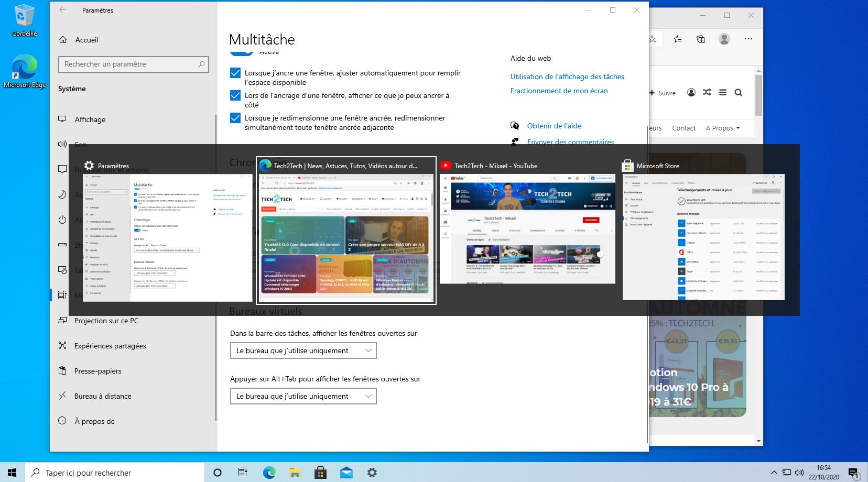Open the Bureau à distance page
The height and width of the screenshot is (482, 868).
click(103, 396)
